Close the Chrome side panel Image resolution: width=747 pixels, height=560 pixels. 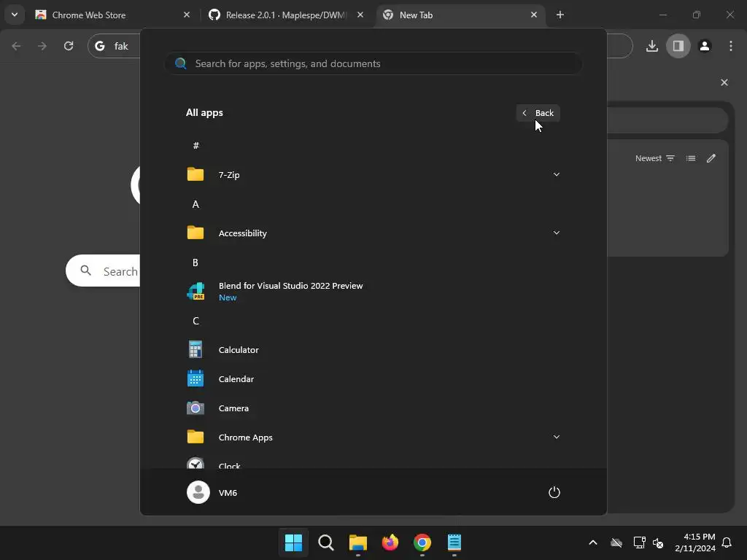(x=724, y=82)
